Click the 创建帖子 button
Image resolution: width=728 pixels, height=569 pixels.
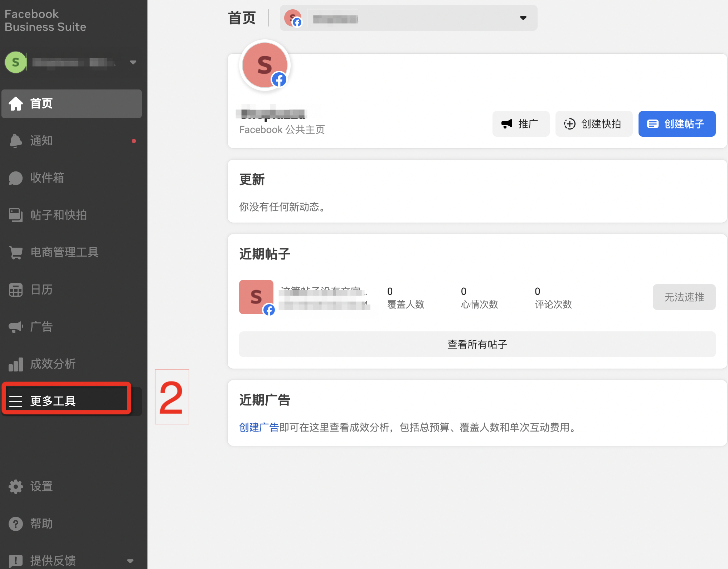click(x=677, y=124)
